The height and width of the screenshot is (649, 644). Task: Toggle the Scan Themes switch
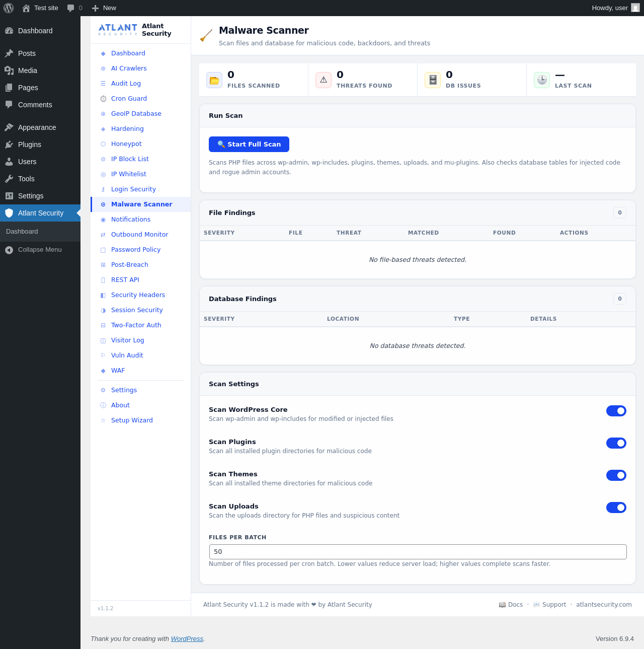click(x=616, y=475)
